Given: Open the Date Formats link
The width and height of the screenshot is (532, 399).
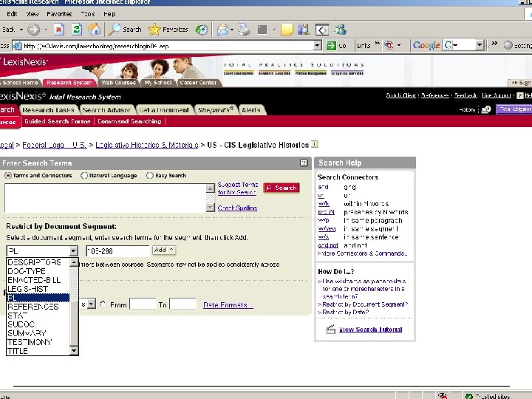Looking at the screenshot, I should tap(228, 304).
